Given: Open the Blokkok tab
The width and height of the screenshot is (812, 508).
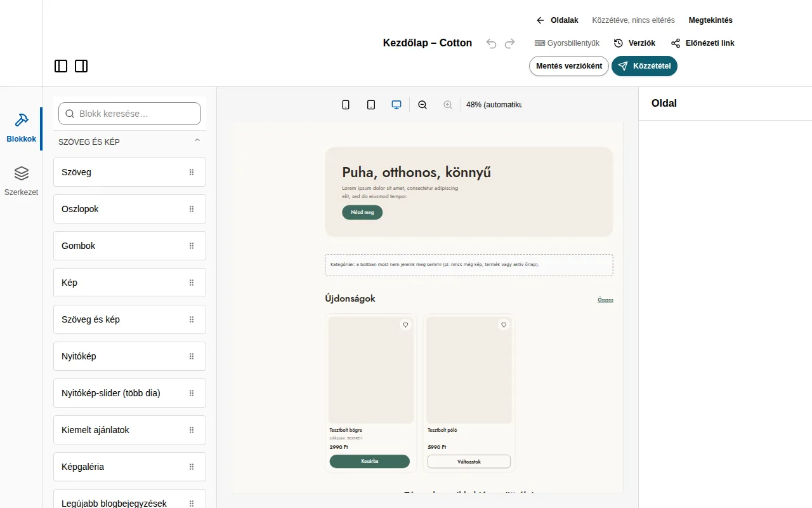Looking at the screenshot, I should [x=22, y=128].
